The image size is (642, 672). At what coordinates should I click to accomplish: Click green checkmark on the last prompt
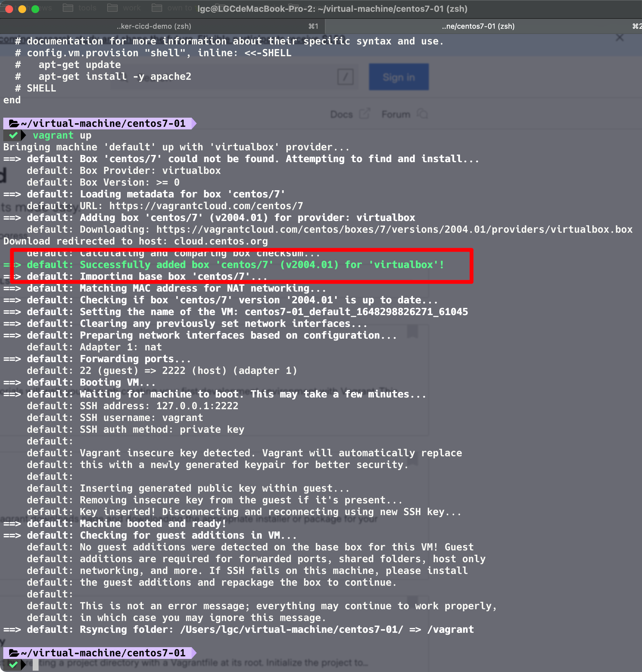[13, 665]
